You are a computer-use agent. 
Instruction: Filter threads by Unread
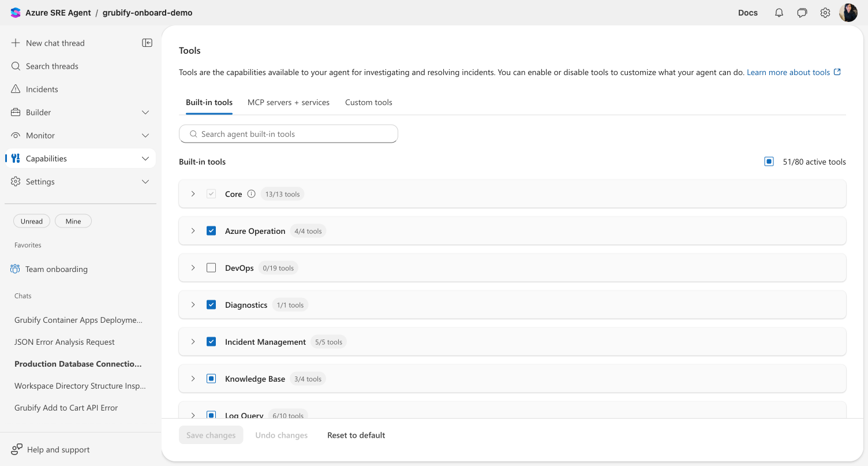[32, 221]
